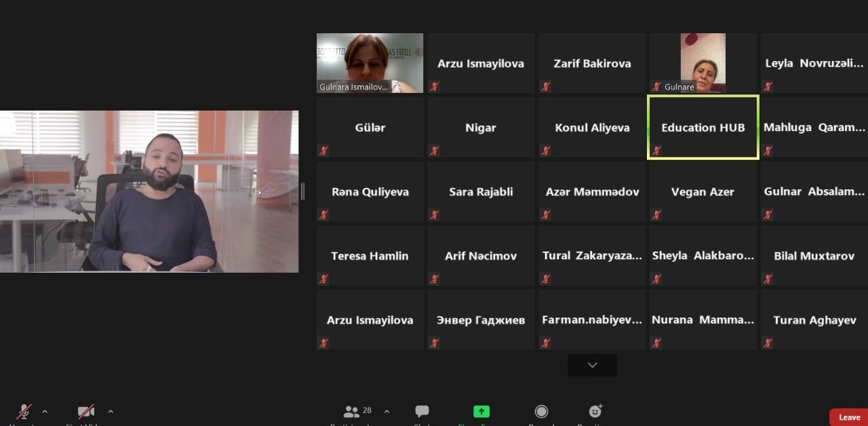Unmute the microphone in the toolbar
This screenshot has width=868, height=426.
click(x=24, y=412)
